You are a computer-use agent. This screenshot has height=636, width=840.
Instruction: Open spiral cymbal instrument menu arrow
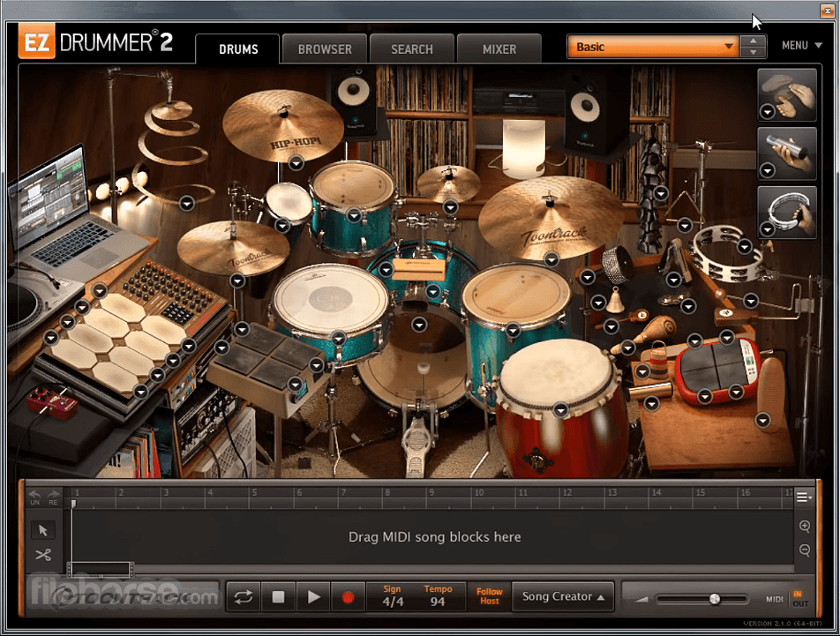186,204
